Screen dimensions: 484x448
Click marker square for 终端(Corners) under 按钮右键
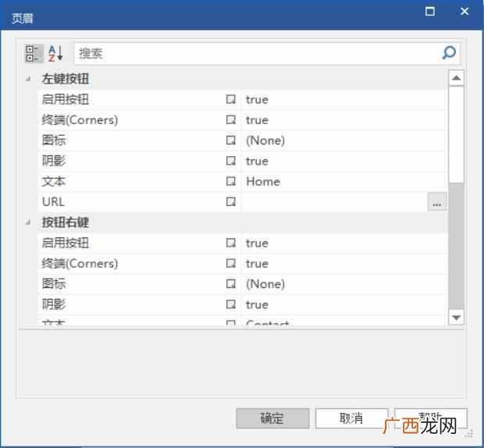[x=230, y=263]
